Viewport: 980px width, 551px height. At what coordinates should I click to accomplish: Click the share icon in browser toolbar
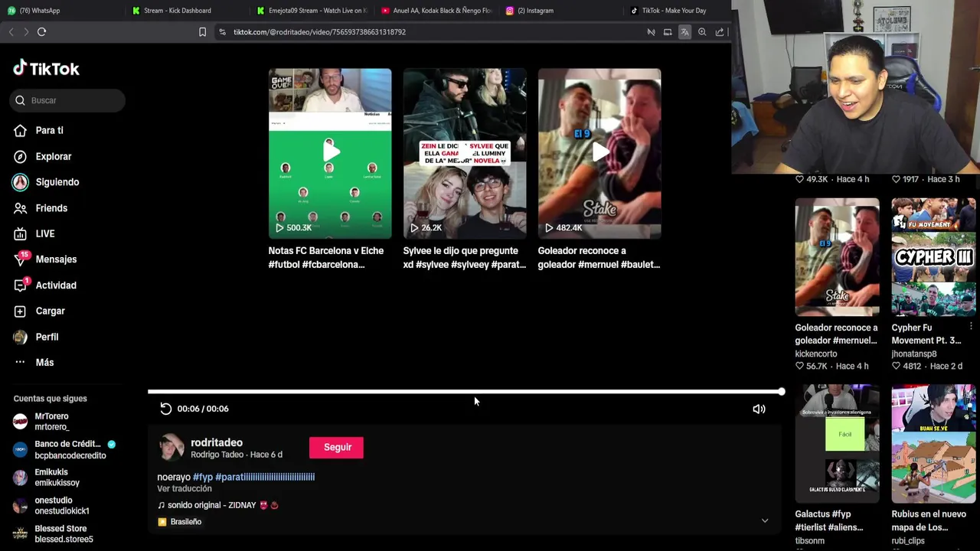pos(720,32)
